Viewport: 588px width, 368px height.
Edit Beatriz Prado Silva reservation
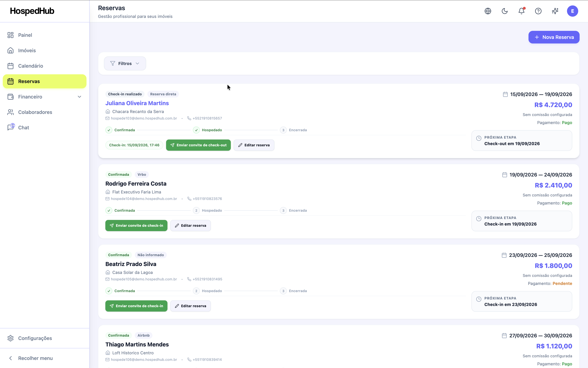(191, 306)
